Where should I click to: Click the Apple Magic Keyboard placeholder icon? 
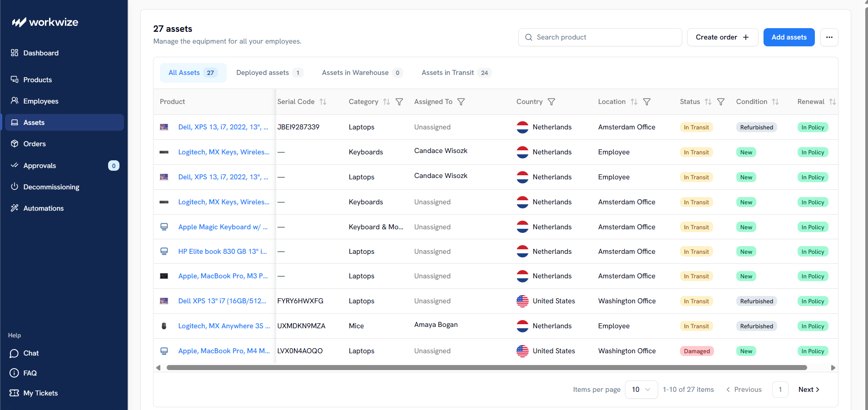coord(164,227)
